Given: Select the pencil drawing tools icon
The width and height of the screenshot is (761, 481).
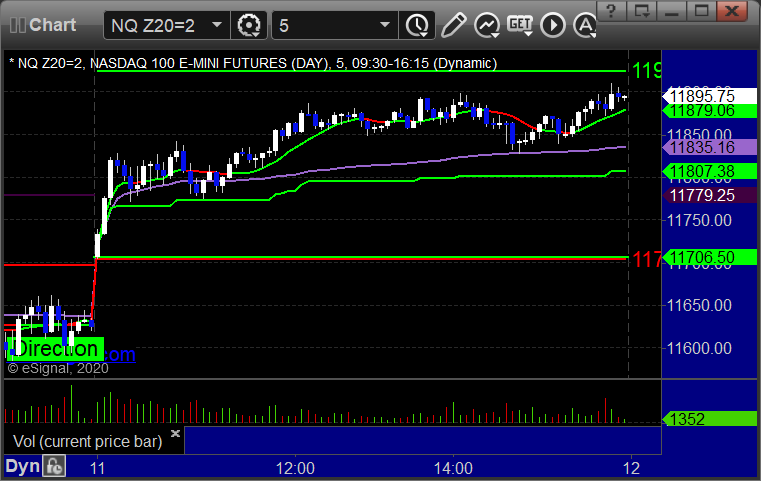Looking at the screenshot, I should 453,25.
